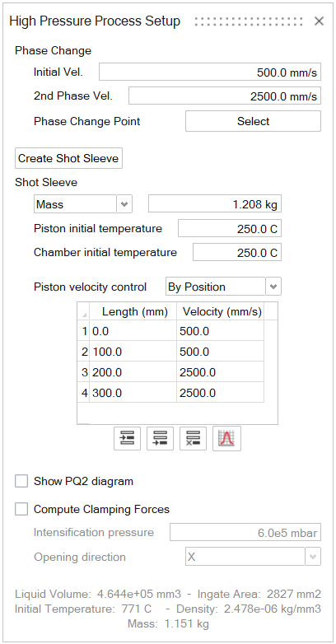Click the insert row below icon

[161, 439]
